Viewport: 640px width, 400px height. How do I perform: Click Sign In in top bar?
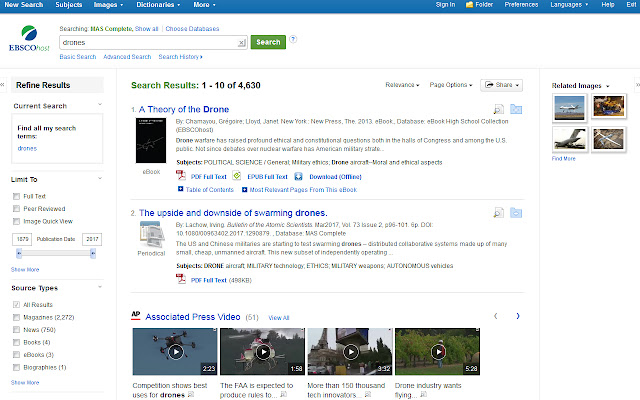[445, 5]
